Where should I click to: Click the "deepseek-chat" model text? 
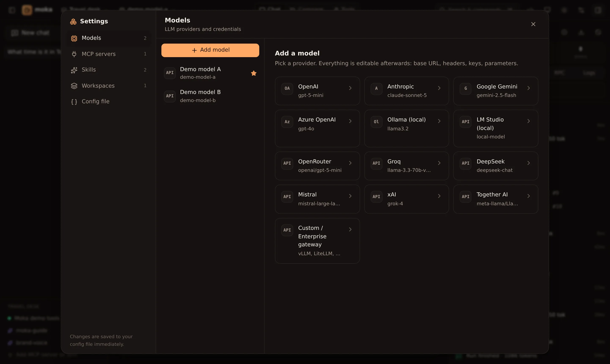tap(494, 170)
